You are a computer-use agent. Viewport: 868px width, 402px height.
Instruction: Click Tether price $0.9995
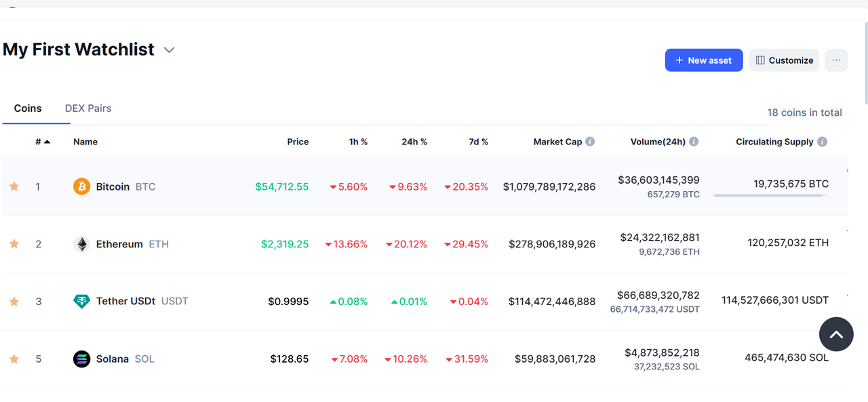coord(288,302)
